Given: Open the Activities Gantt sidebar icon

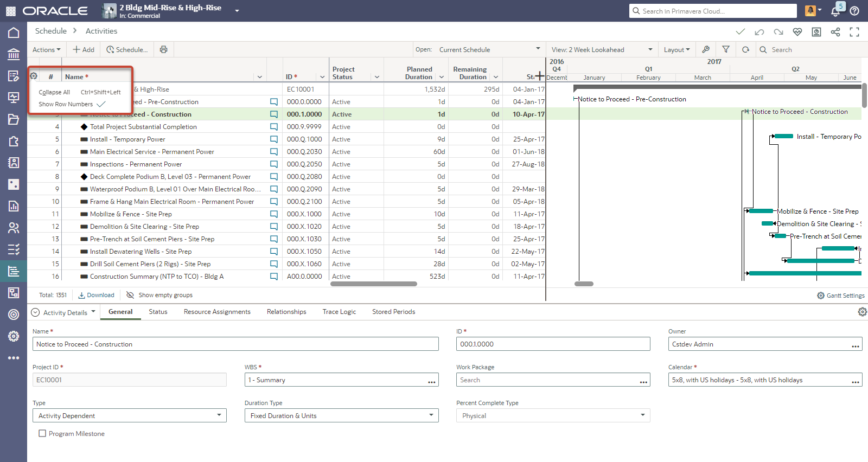Looking at the screenshot, I should pos(14,271).
